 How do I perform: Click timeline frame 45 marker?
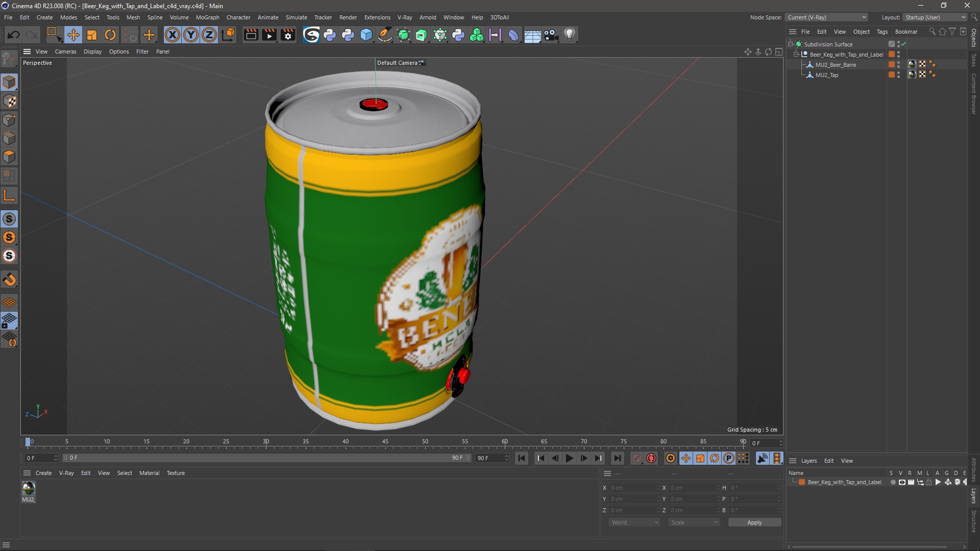pos(385,442)
